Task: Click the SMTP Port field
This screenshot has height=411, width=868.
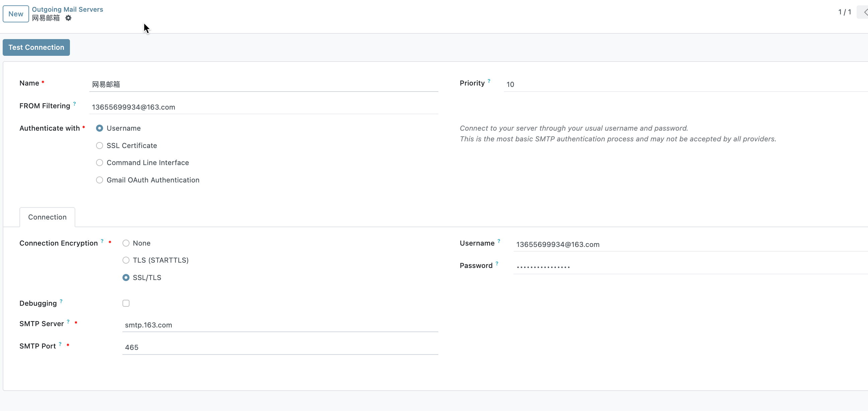Action: (x=280, y=348)
